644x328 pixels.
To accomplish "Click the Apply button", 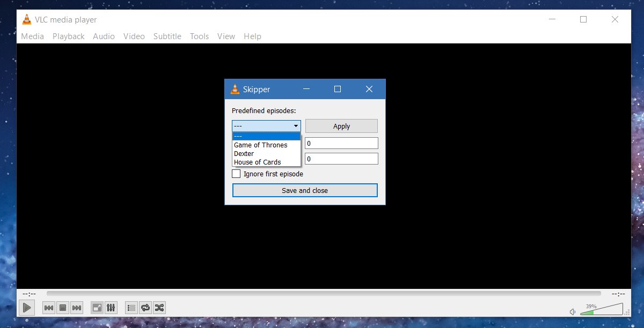I will [341, 126].
